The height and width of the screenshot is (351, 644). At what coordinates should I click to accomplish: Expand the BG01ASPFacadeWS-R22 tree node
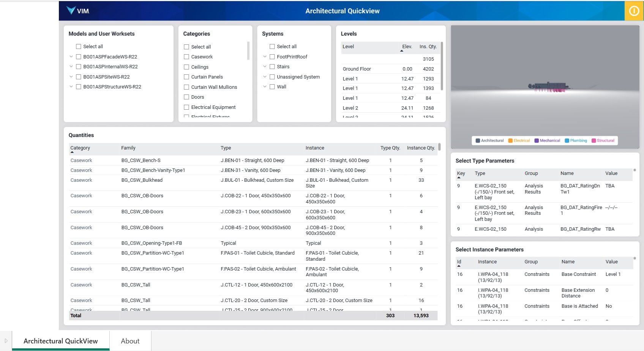pyautogui.click(x=71, y=57)
